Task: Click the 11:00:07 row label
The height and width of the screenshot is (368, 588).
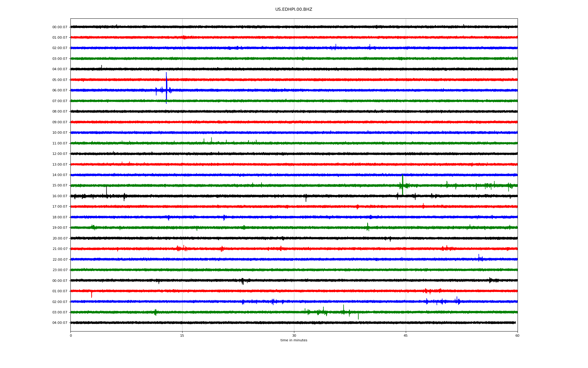Action: [60, 144]
